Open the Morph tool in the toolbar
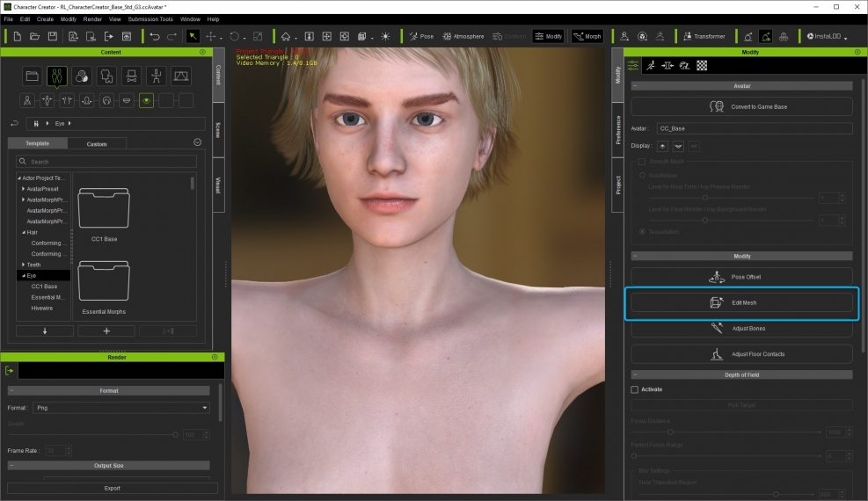This screenshot has height=501, width=868. (x=587, y=36)
